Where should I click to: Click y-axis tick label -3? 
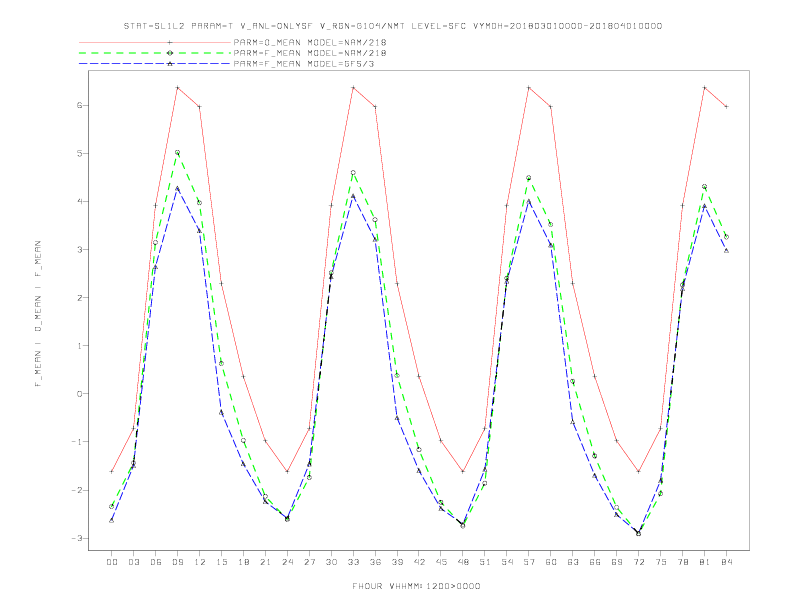click(76, 538)
